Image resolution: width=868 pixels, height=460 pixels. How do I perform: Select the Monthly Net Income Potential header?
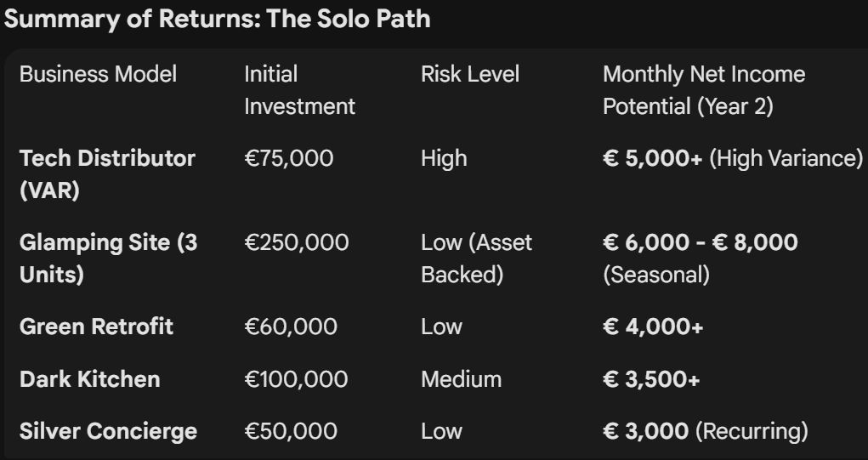tap(703, 90)
